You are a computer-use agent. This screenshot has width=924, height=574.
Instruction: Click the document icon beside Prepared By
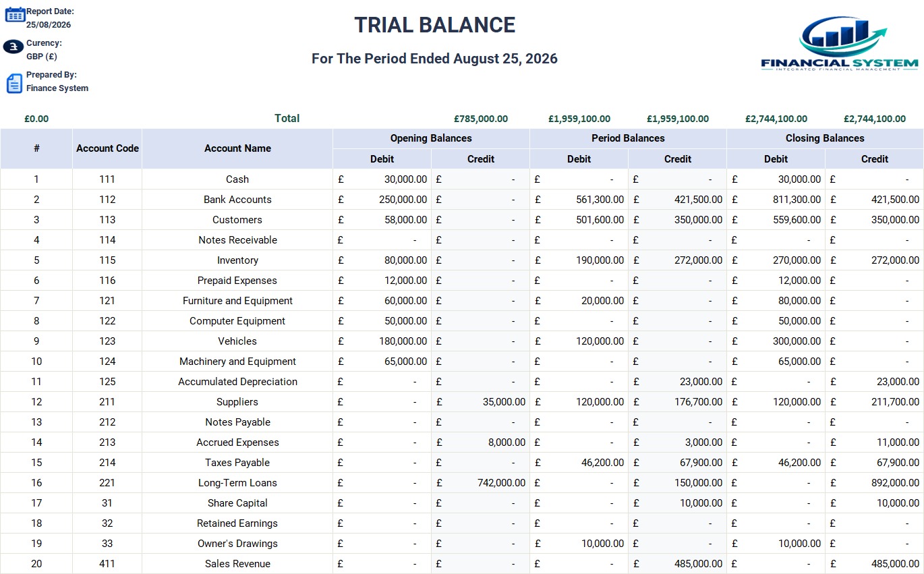(14, 84)
